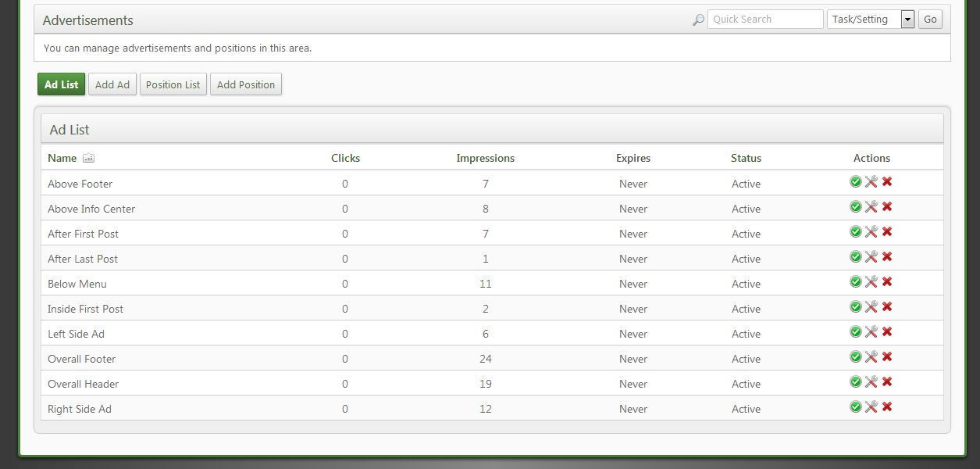Edit the After First Post ad

pyautogui.click(x=871, y=231)
